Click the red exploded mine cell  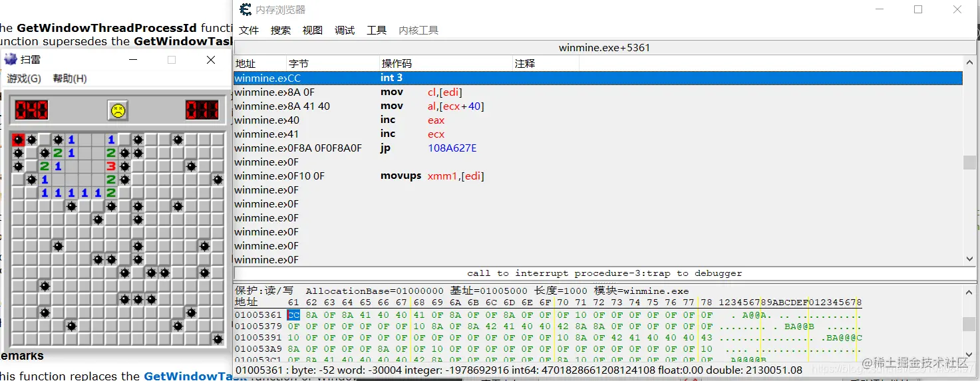18,140
